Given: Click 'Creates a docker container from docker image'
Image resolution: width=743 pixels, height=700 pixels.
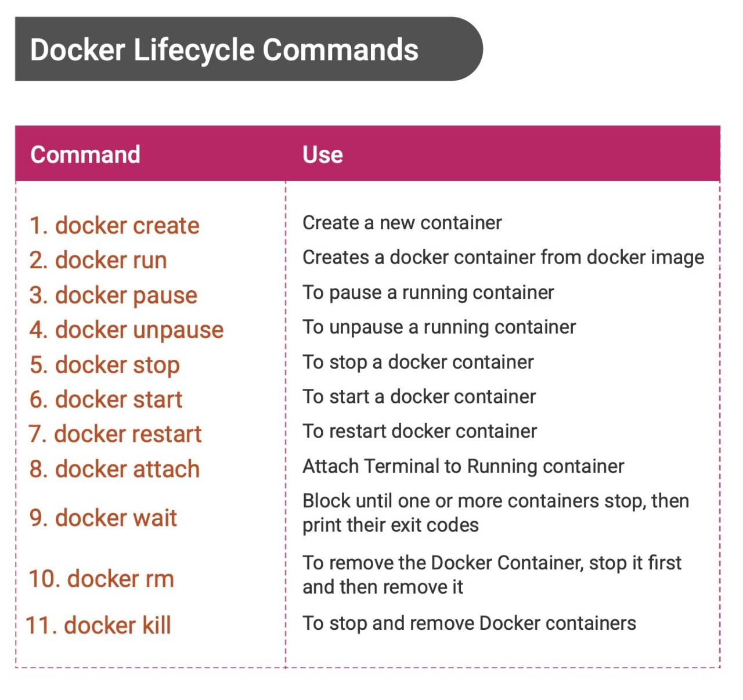Looking at the screenshot, I should pos(503,257).
